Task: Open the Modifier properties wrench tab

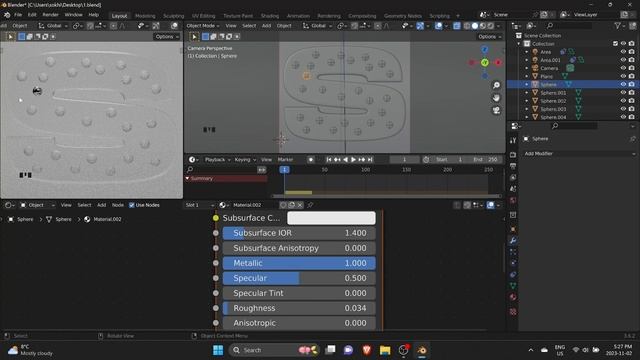Action: tap(513, 240)
